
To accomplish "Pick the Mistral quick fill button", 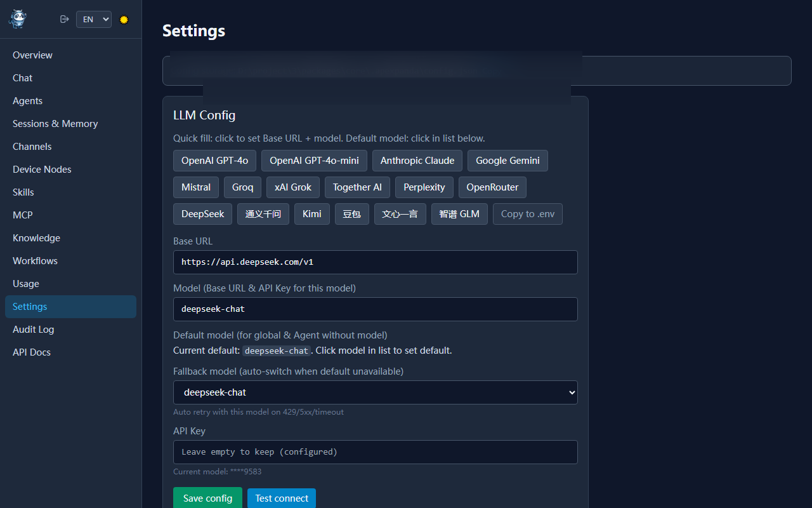I will click(196, 187).
